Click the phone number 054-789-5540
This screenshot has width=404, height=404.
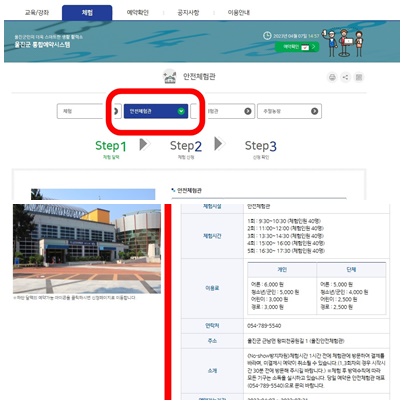click(264, 326)
